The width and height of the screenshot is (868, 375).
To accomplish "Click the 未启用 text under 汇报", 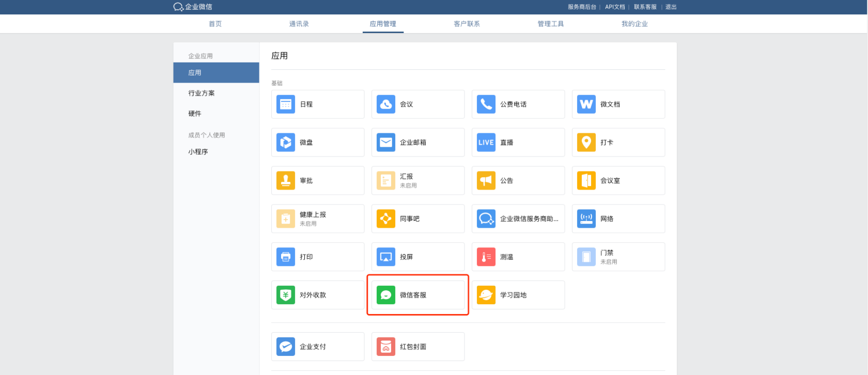I will click(408, 185).
